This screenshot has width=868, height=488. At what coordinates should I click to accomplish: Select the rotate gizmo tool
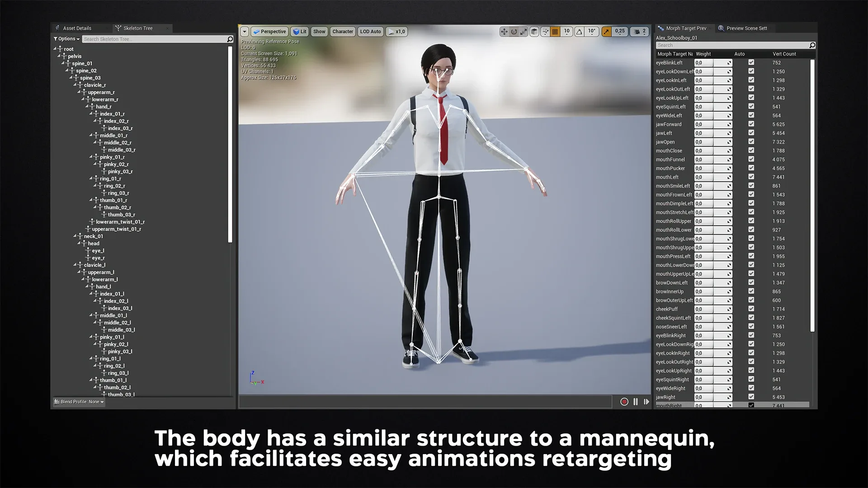pyautogui.click(x=514, y=32)
